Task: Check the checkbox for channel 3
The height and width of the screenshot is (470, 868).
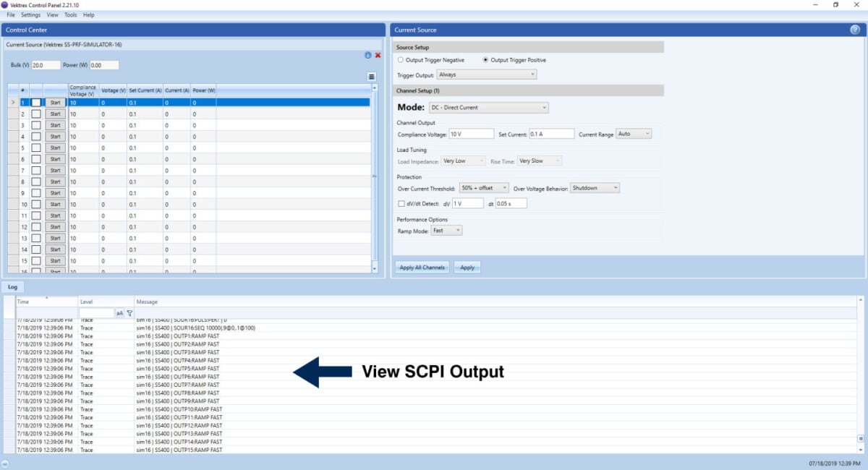Action: [36, 125]
